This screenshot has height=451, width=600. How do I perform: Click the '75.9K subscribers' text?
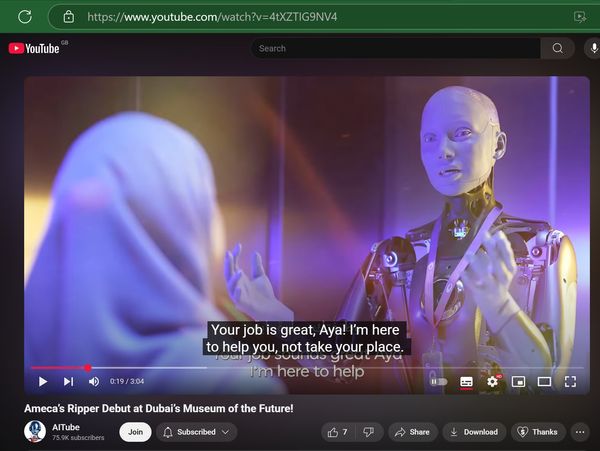pyautogui.click(x=78, y=438)
